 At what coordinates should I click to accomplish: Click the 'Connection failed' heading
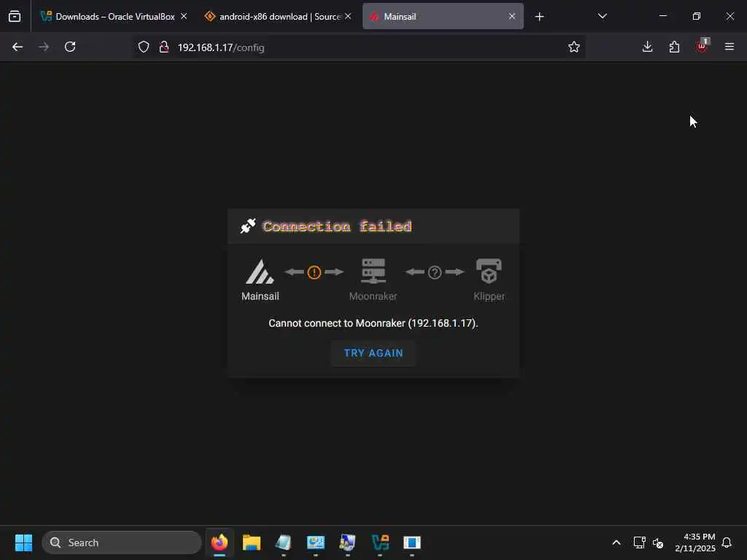(337, 226)
